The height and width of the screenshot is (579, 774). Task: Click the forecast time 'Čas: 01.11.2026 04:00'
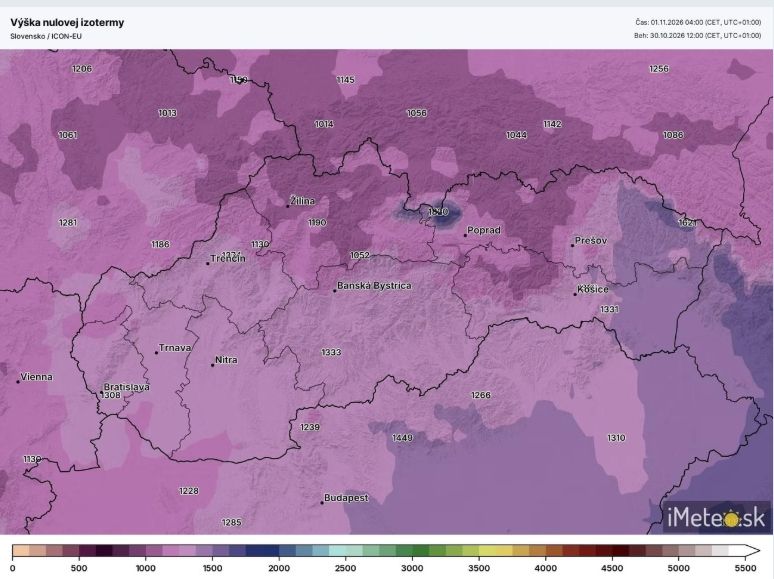coord(668,22)
